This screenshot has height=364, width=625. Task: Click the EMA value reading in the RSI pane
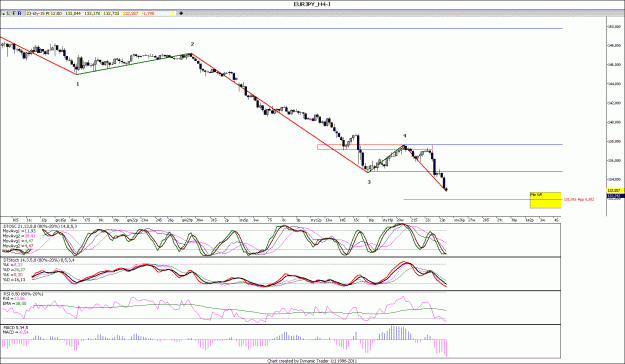pos(21,303)
